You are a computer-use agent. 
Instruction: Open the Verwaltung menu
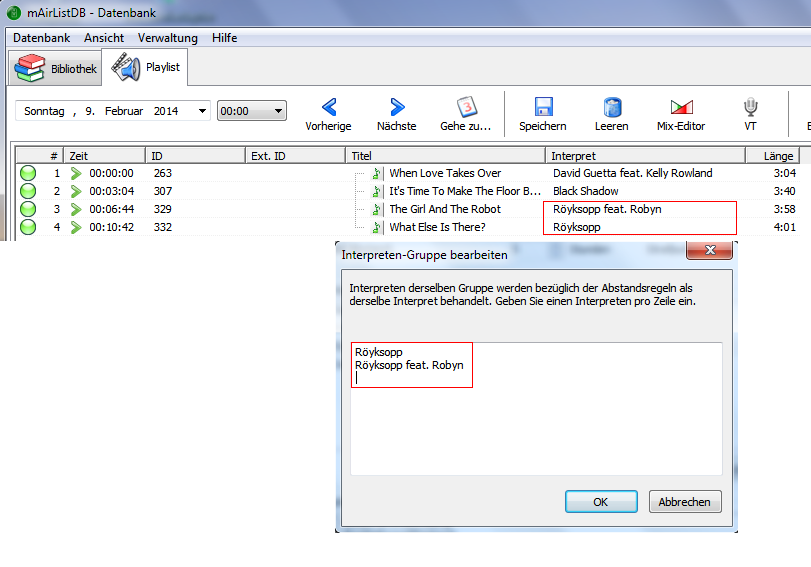click(x=167, y=38)
